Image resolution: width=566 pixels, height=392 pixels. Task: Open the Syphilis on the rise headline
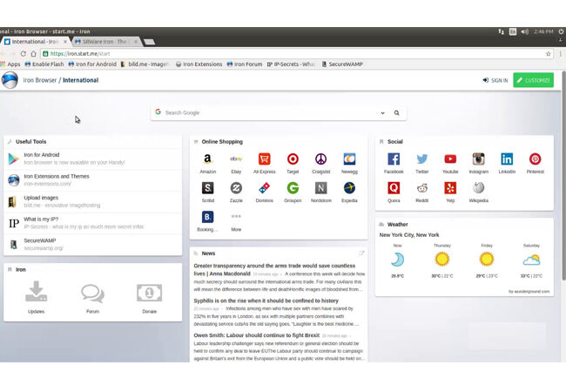click(x=266, y=301)
